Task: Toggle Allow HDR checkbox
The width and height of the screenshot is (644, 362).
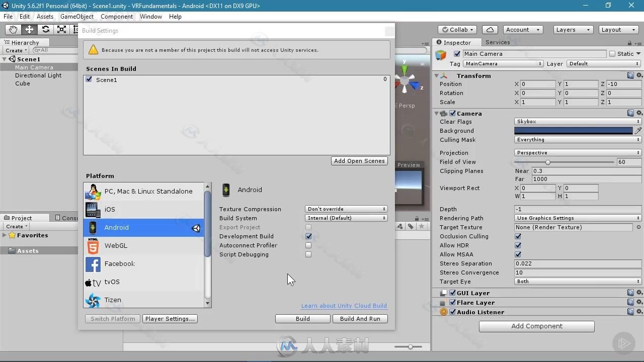Action: 518,245
